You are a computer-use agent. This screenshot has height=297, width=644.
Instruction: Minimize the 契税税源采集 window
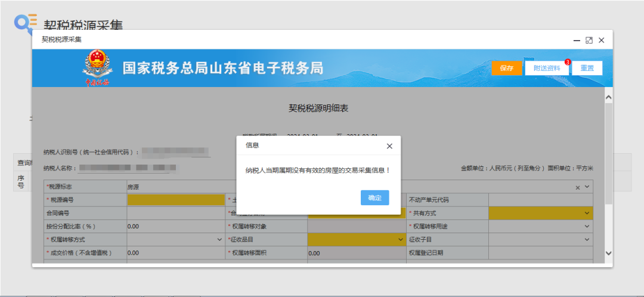577,41
